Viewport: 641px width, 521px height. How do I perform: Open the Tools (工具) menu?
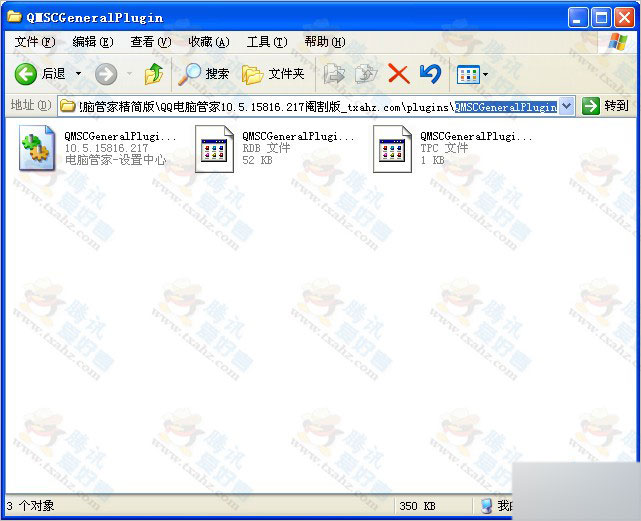266,42
